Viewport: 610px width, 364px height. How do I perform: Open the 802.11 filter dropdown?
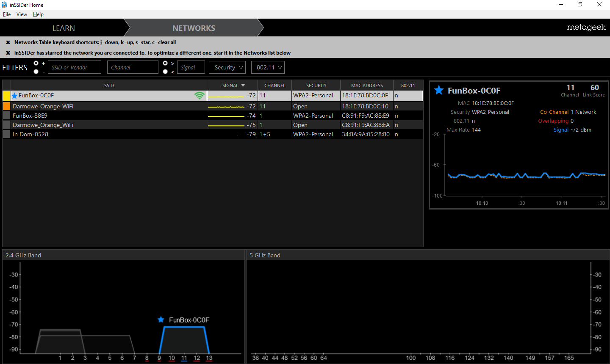pos(268,67)
